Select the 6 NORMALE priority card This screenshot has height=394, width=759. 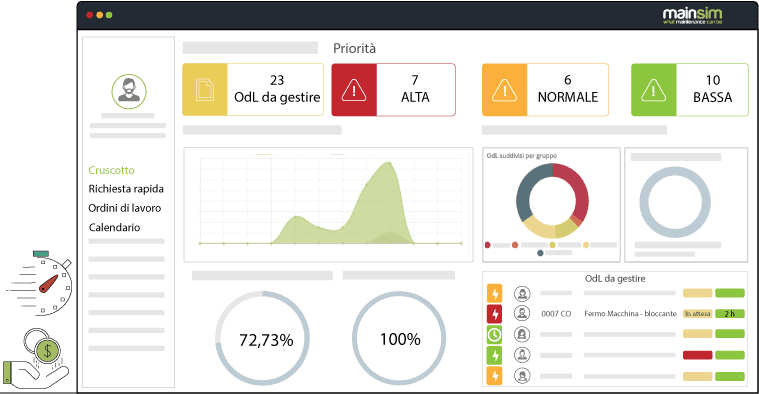click(x=545, y=90)
